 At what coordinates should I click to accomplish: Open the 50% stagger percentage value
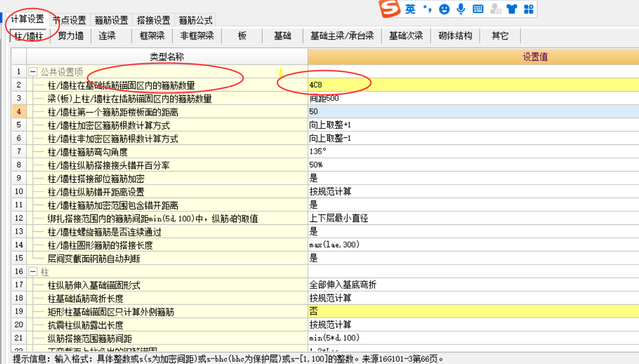[473, 165]
